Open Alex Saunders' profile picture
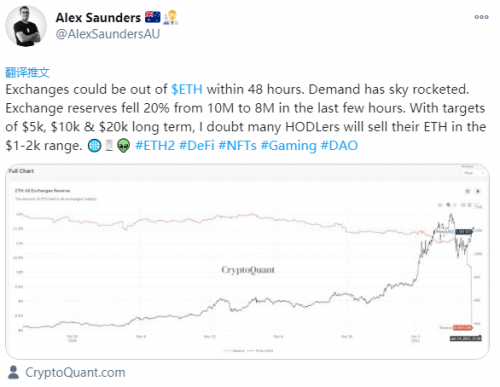Image resolution: width=500 pixels, height=387 pixels. 26,26
